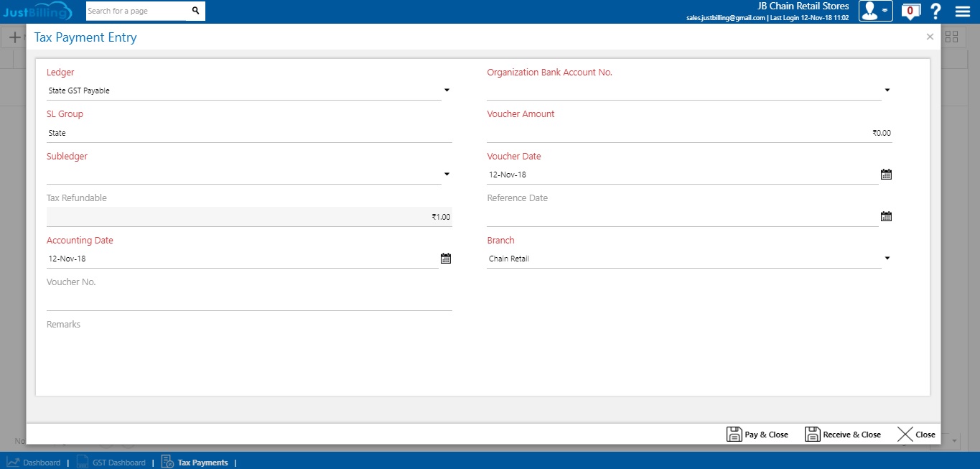Expand the Subledger dropdown
Image resolution: width=980 pixels, height=469 pixels.
(x=447, y=174)
